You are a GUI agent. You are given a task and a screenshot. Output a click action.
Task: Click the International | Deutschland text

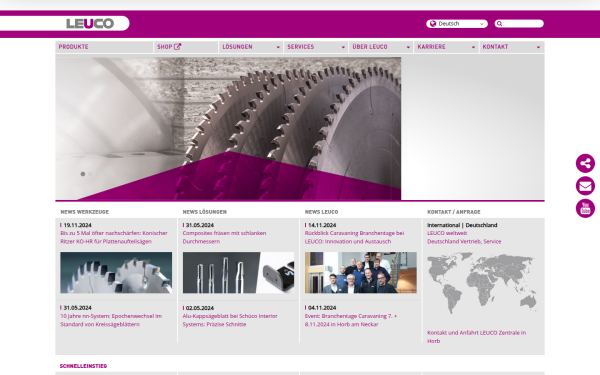click(x=462, y=225)
